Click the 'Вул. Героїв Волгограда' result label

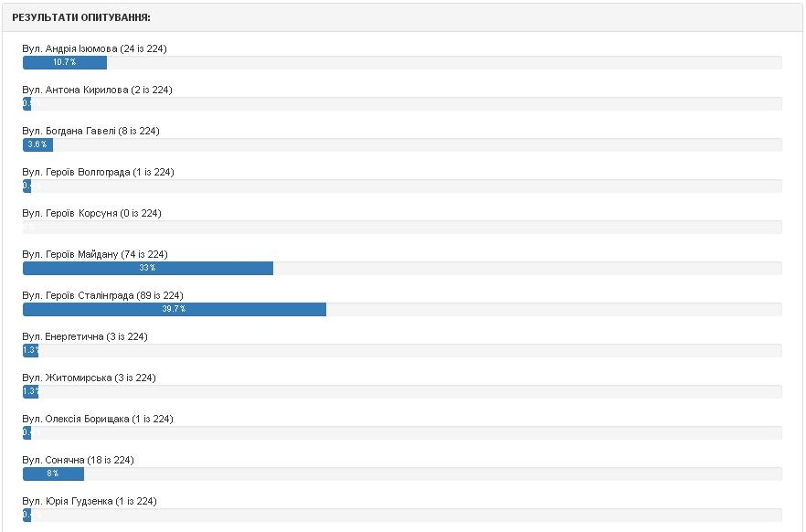click(98, 172)
